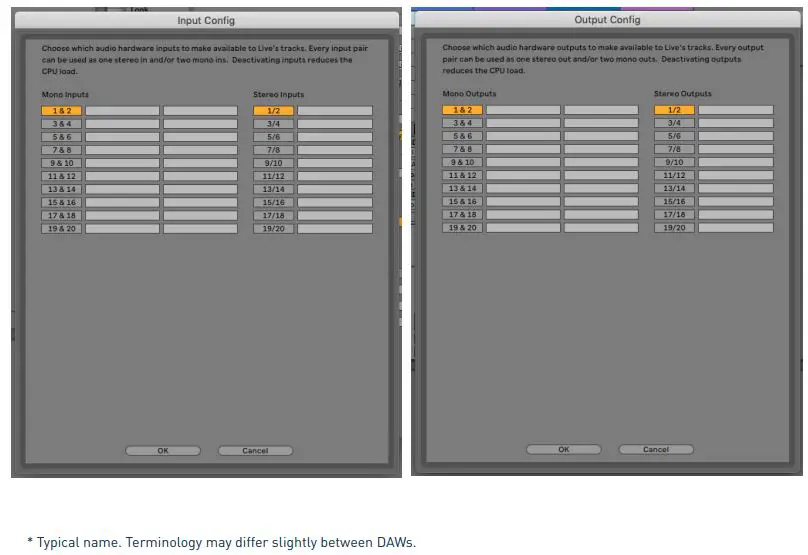Confirm Output Config with OK
Screen dimensions: 808x555
click(x=564, y=449)
